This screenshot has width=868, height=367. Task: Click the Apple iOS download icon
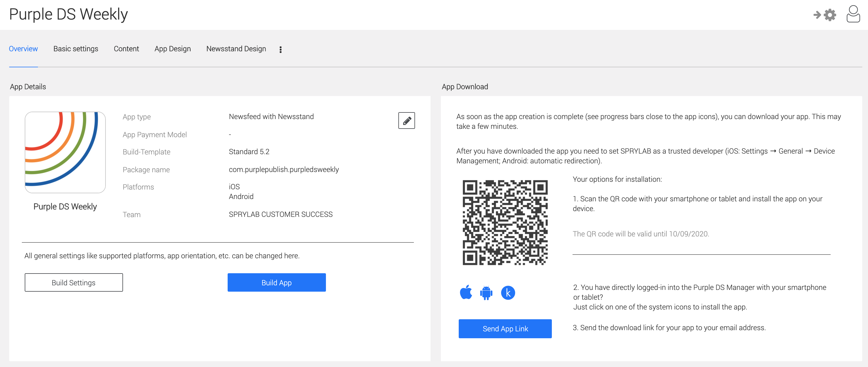point(466,293)
